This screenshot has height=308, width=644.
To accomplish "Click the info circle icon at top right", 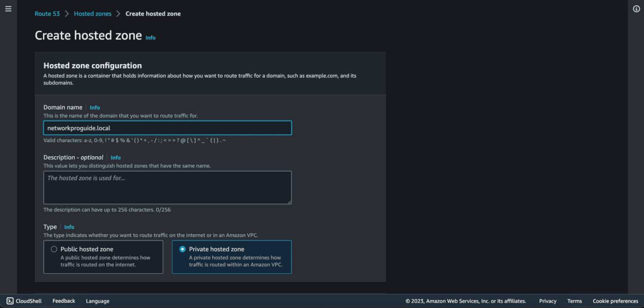I will pyautogui.click(x=636, y=9).
